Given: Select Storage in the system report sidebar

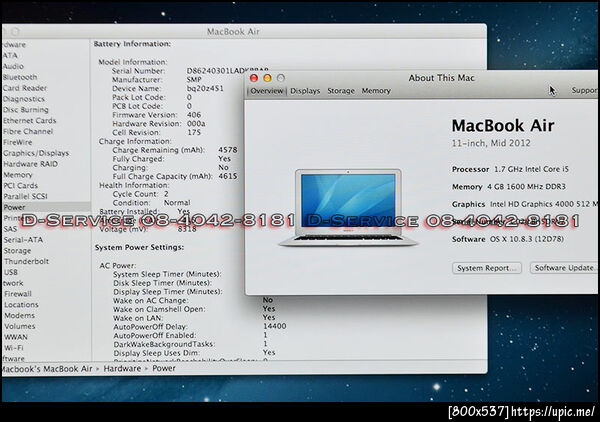Looking at the screenshot, I should [17, 251].
